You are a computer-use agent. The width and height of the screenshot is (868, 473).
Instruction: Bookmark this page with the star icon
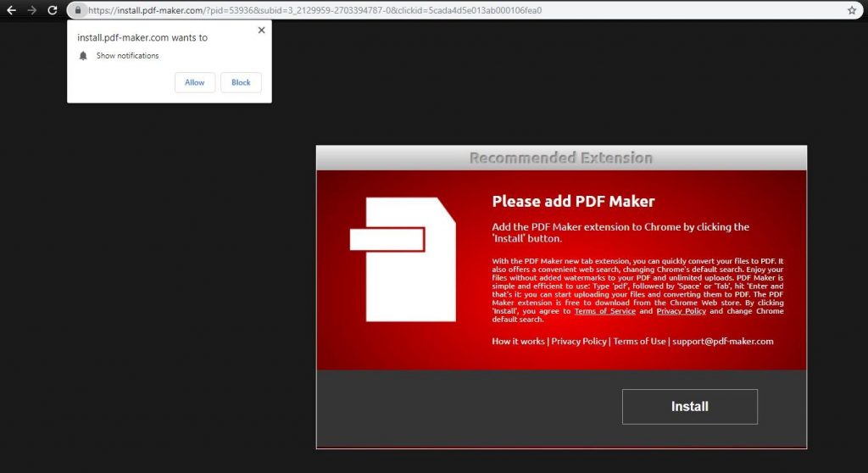852,10
